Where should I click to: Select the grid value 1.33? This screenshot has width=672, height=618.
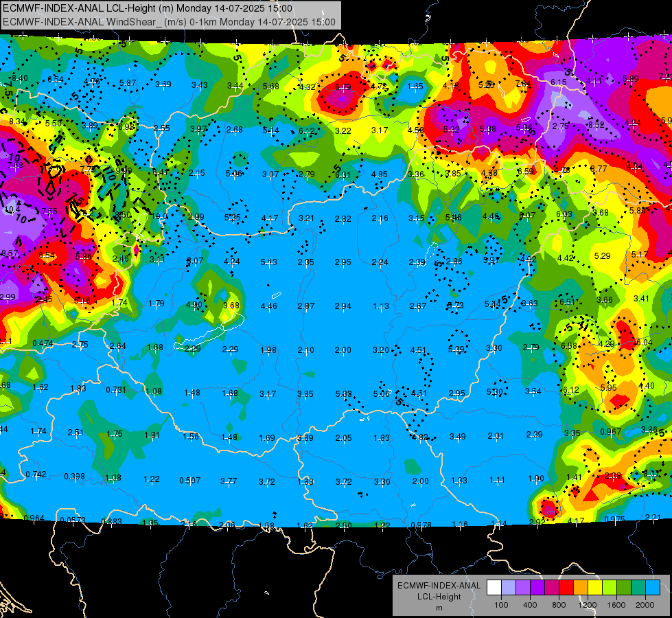pos(459,481)
